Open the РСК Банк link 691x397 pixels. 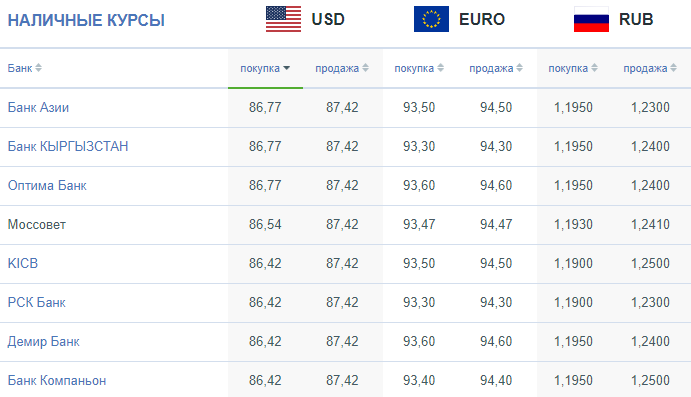37,302
